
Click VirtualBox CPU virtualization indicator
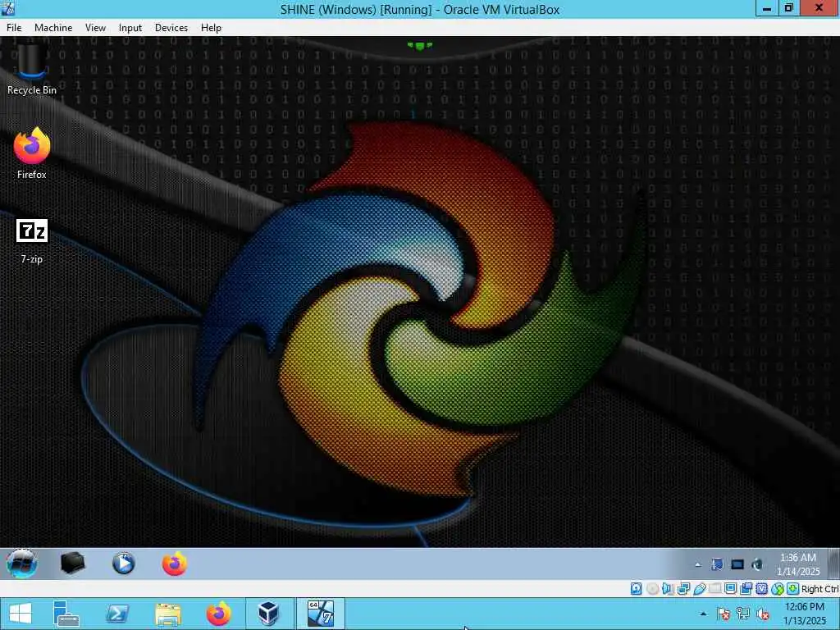click(x=762, y=589)
